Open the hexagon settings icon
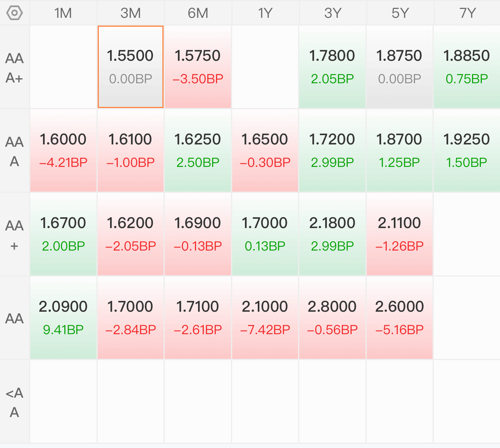This screenshot has height=448, width=500. [14, 13]
